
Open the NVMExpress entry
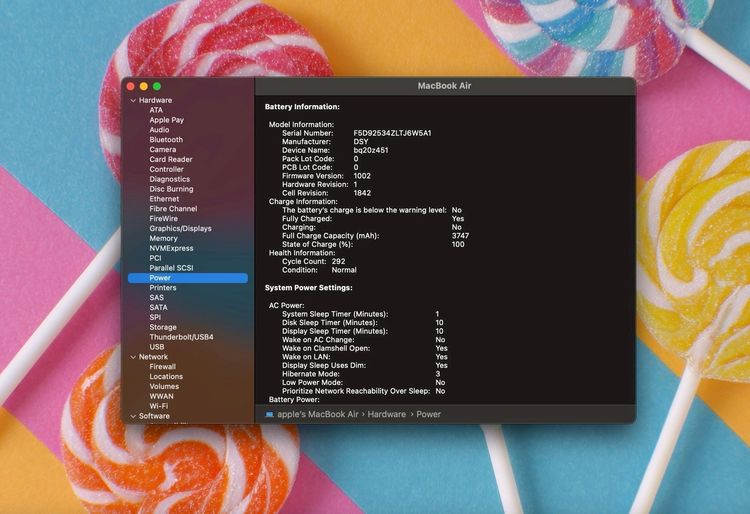(171, 248)
